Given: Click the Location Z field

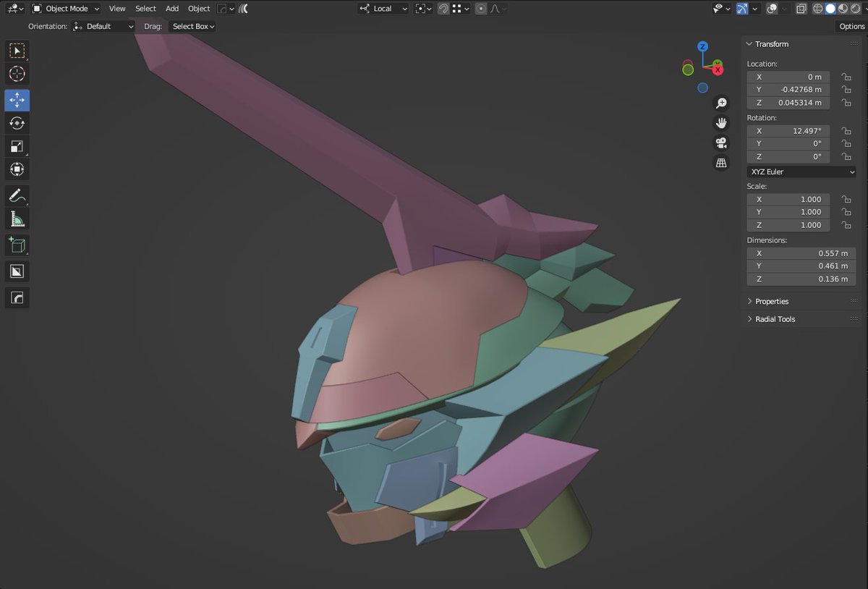Looking at the screenshot, I should [788, 103].
